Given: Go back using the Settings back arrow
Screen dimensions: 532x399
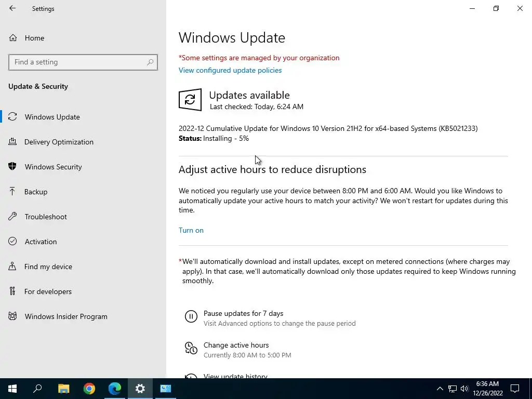Looking at the screenshot, I should (x=12, y=8).
